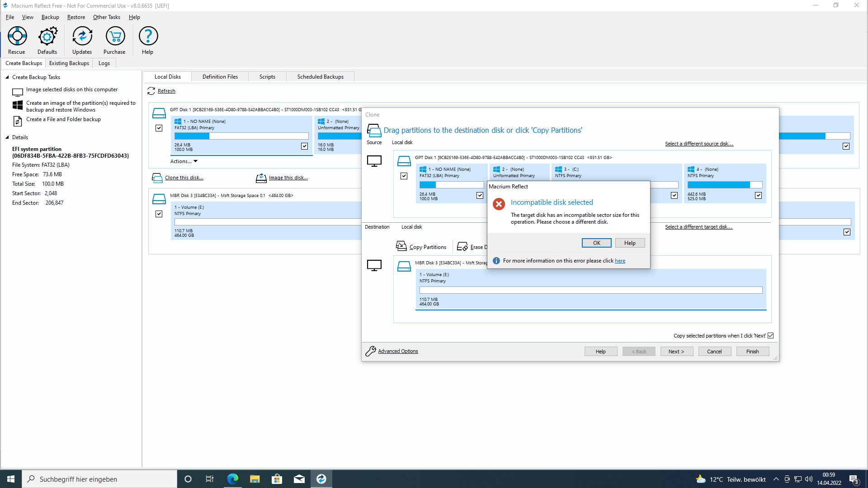
Task: Open Advanced Options wrench icon
Action: click(371, 351)
